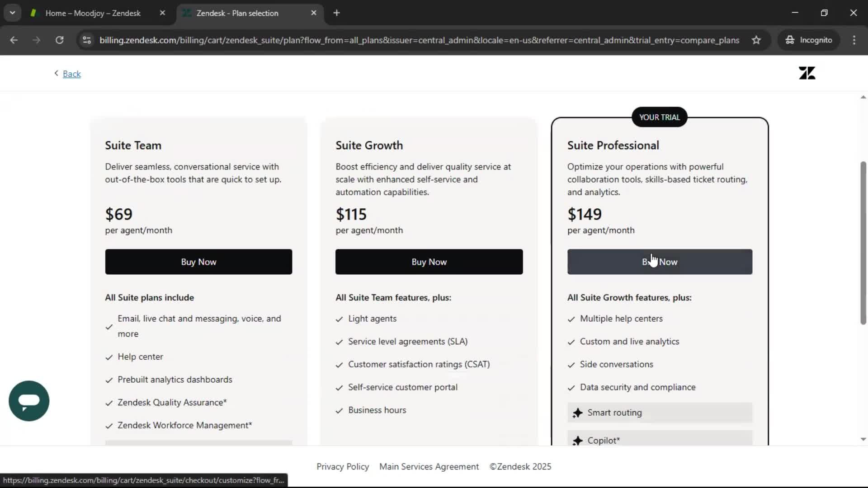Click the Copilot sparkle icon
The image size is (868, 488).
pyautogui.click(x=577, y=441)
